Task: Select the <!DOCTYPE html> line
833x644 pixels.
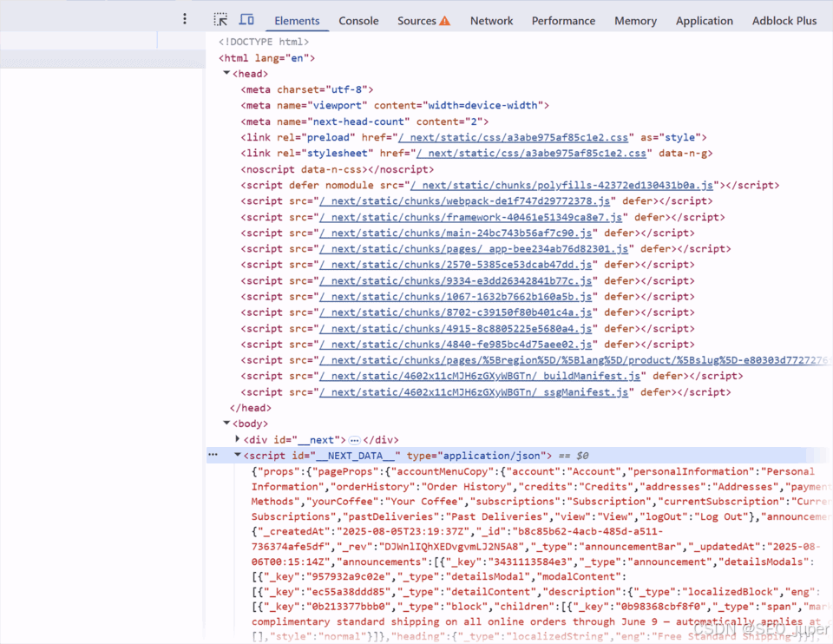Action: pyautogui.click(x=264, y=42)
